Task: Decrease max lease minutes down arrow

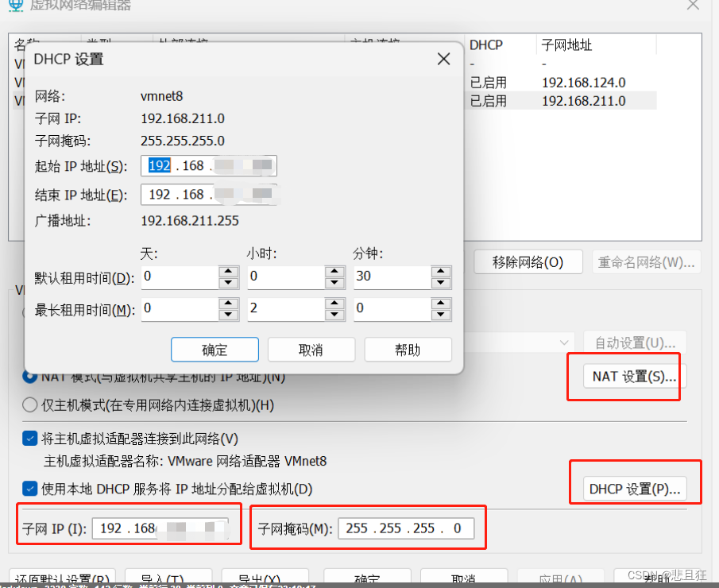Action: click(x=441, y=314)
